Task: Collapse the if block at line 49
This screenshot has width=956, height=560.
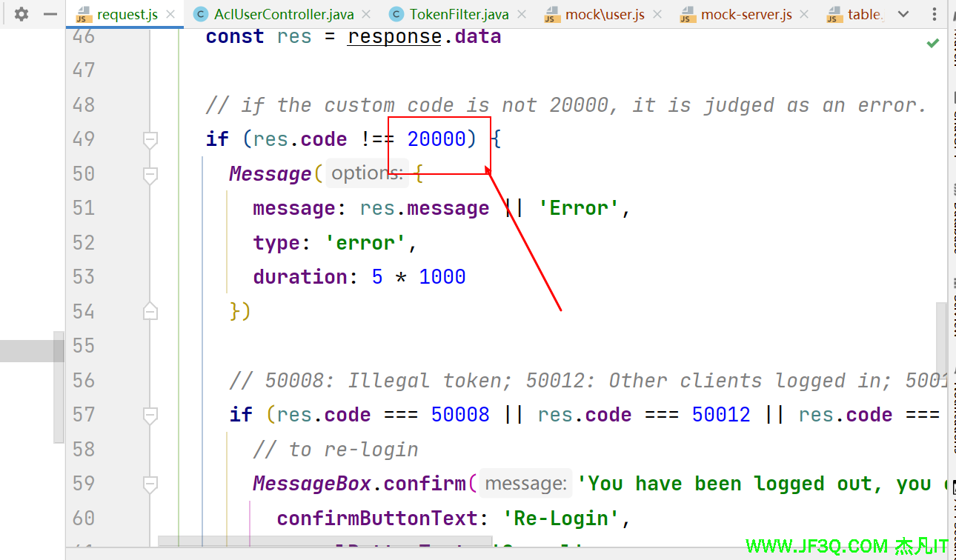Action: click(x=150, y=139)
